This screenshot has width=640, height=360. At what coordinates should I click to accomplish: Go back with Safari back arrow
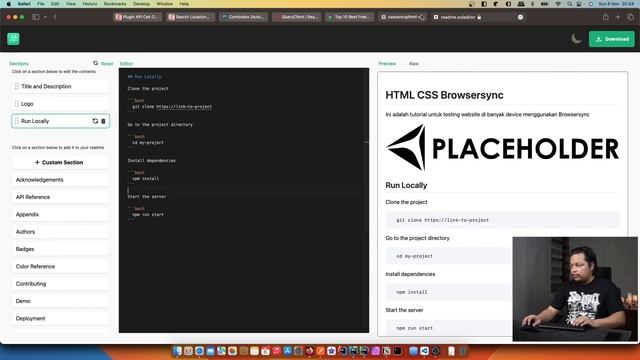pyautogui.click(x=55, y=17)
